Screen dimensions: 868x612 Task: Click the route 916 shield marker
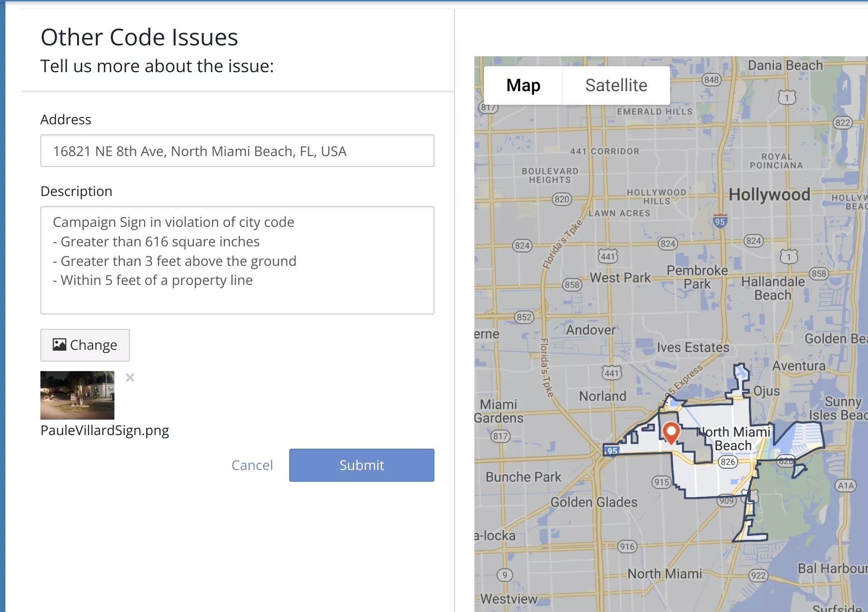627,546
